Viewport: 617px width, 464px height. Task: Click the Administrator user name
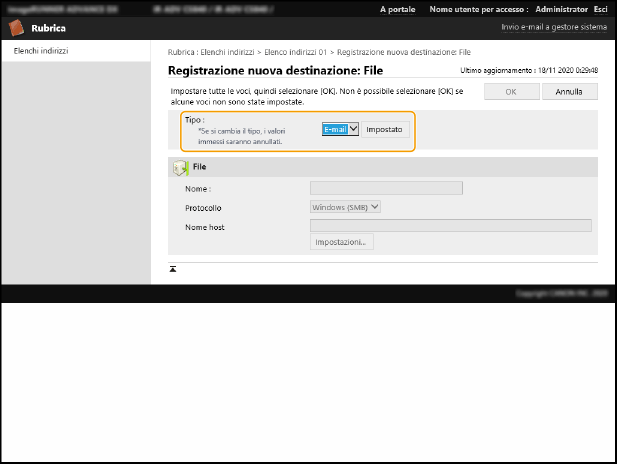click(x=561, y=9)
